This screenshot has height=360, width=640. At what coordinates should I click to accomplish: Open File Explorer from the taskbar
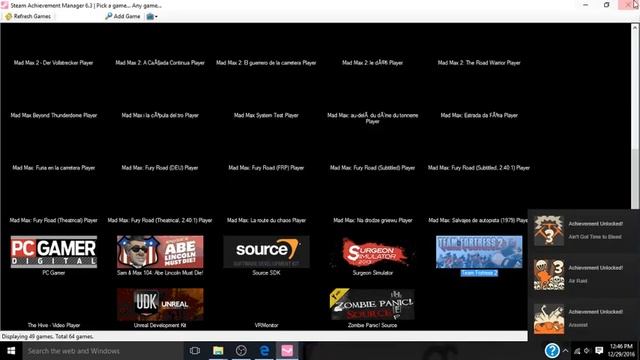[x=218, y=351]
